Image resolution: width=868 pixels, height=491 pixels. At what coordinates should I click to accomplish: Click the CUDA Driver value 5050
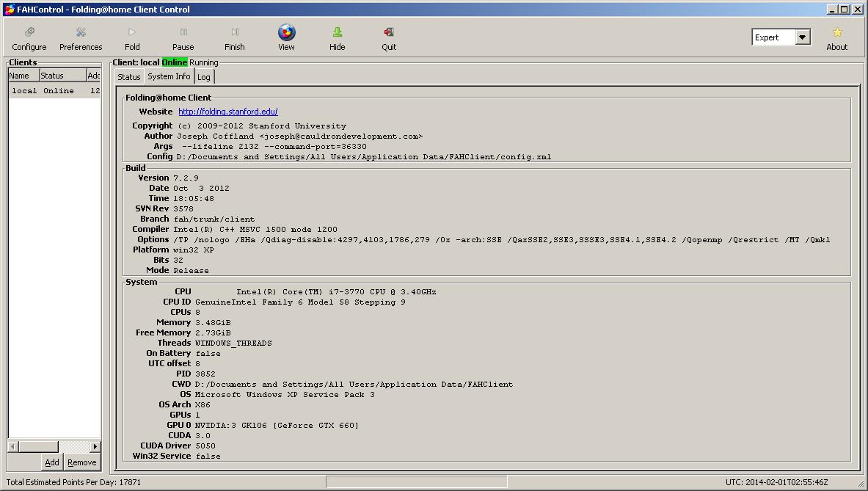(x=205, y=446)
